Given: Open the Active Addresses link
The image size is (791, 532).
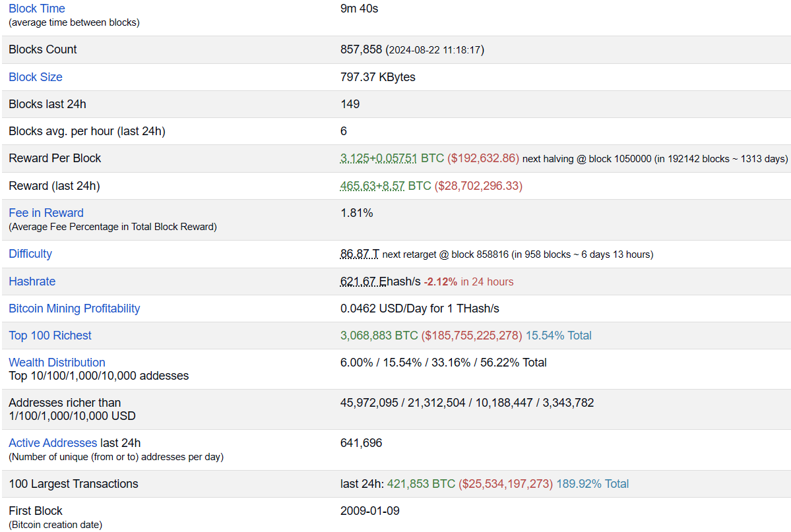Looking at the screenshot, I should [53, 443].
